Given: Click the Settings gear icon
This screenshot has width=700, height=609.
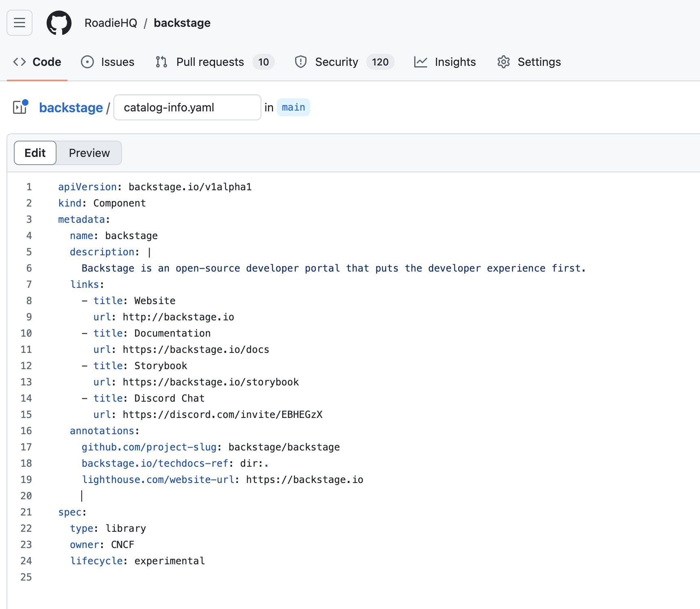Looking at the screenshot, I should [x=504, y=62].
